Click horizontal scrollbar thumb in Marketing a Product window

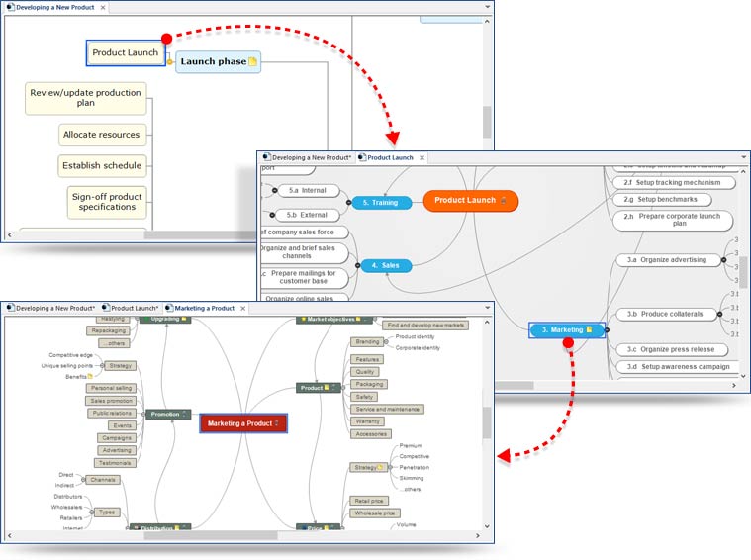[x=211, y=535]
